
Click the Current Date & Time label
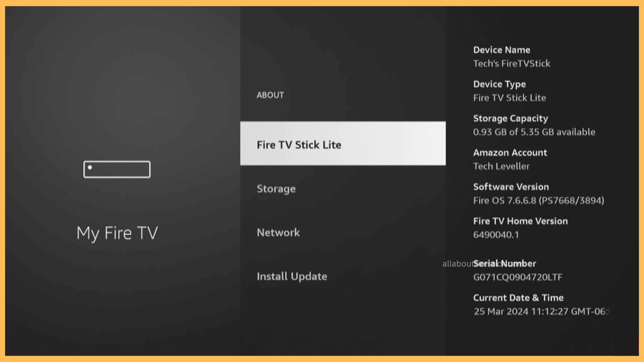tap(518, 298)
